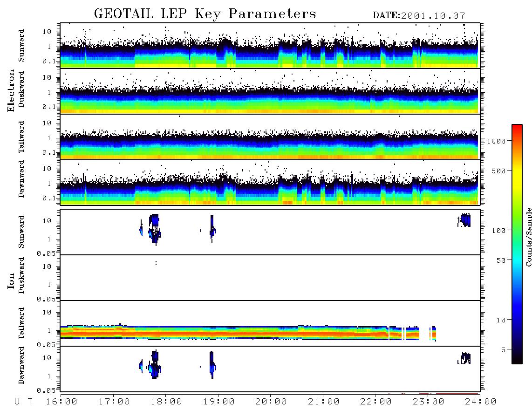This screenshot has height=410, width=532.
Task: Click the Ion "Sunward" panel label
Action: point(21,232)
